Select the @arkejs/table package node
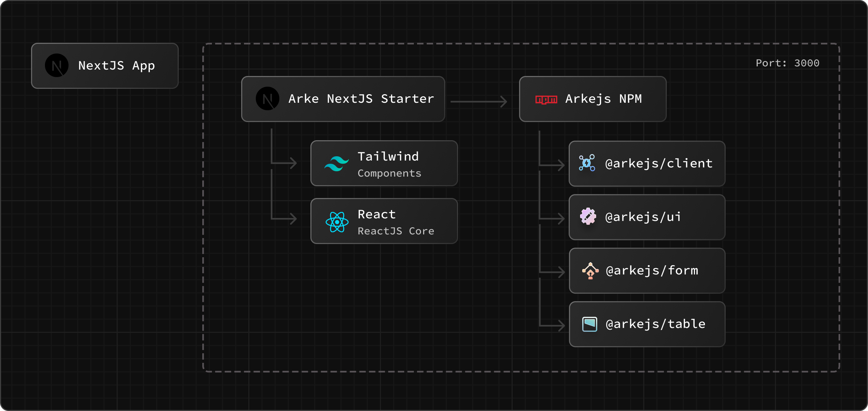This screenshot has width=868, height=411. (646, 324)
